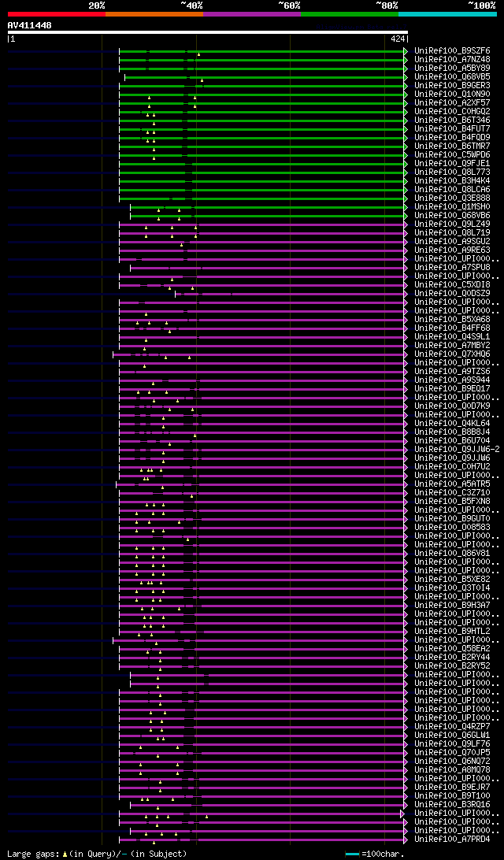Open hit UniRef100_B9SZF6

click(x=453, y=51)
